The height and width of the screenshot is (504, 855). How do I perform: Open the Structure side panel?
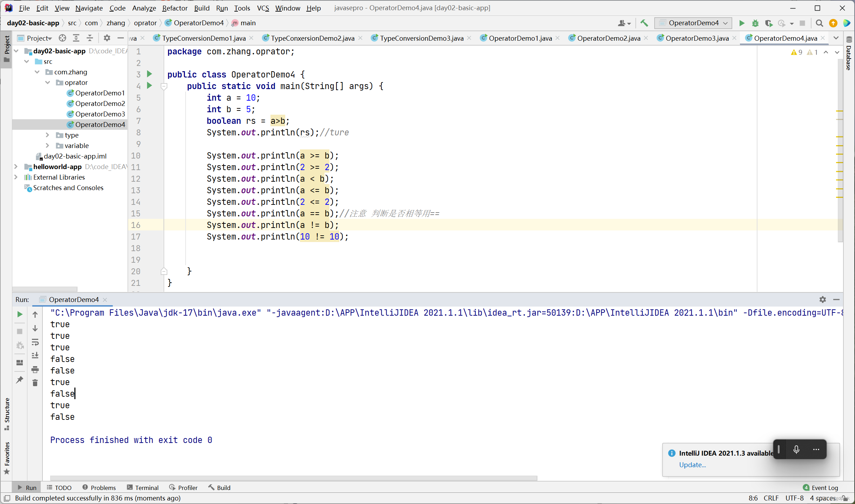point(7,414)
